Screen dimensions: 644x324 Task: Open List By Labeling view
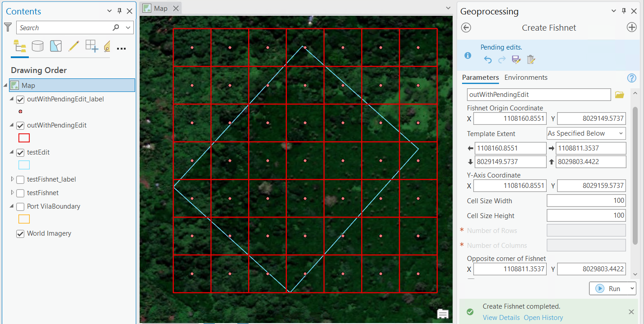pyautogui.click(x=107, y=46)
